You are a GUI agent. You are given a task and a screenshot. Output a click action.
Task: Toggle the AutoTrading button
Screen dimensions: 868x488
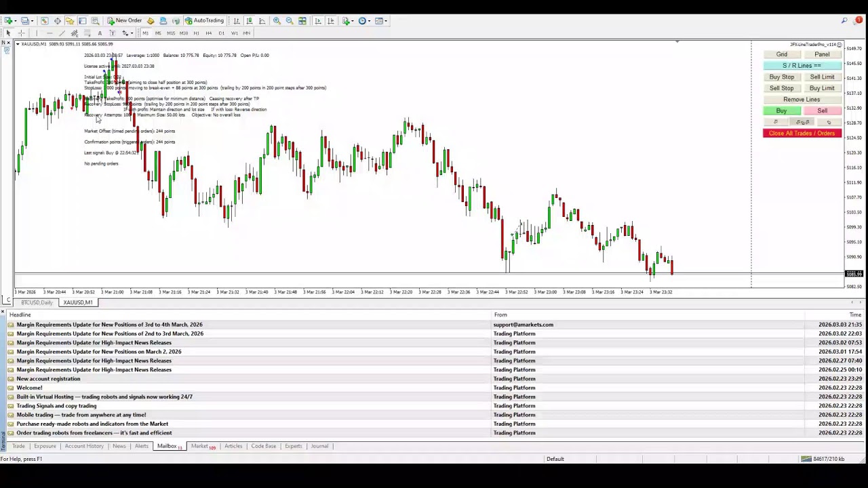(x=205, y=20)
